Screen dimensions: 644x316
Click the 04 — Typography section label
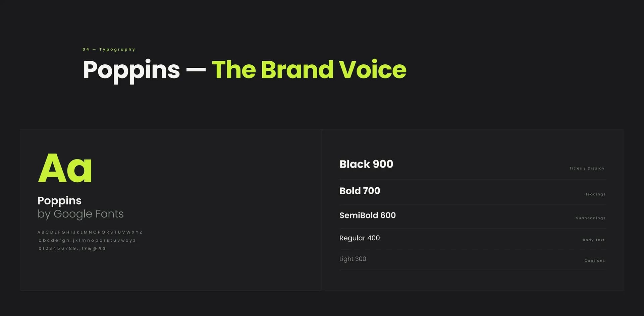point(109,49)
